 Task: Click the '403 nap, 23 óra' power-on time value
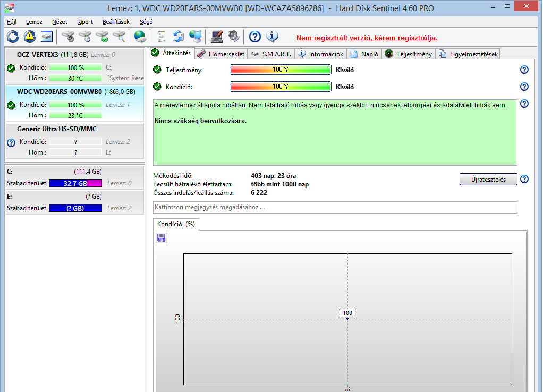(273, 176)
